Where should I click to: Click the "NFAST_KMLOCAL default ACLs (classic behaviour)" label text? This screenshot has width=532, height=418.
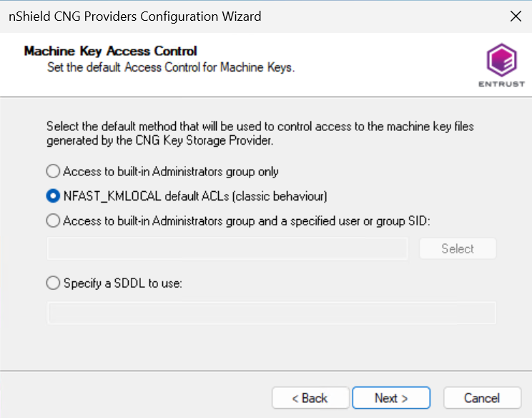195,196
